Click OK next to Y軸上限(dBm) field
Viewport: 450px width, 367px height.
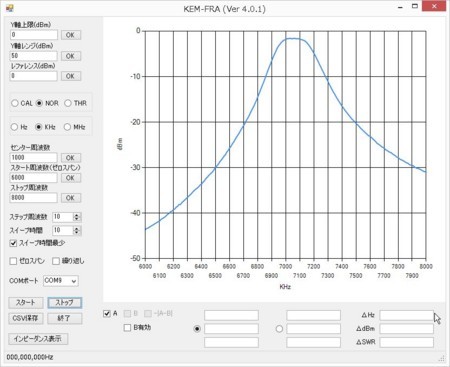click(70, 35)
